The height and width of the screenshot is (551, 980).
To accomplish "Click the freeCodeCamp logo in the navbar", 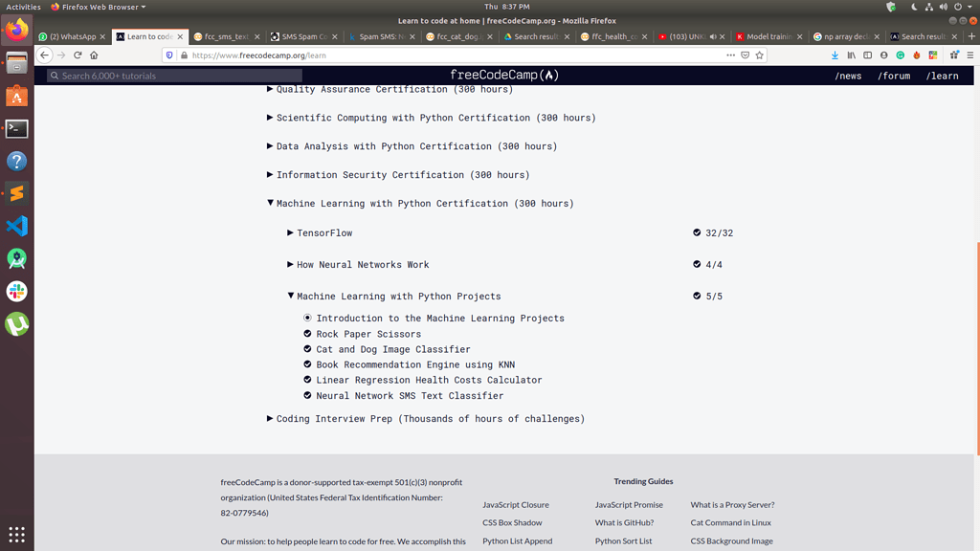I will click(504, 75).
